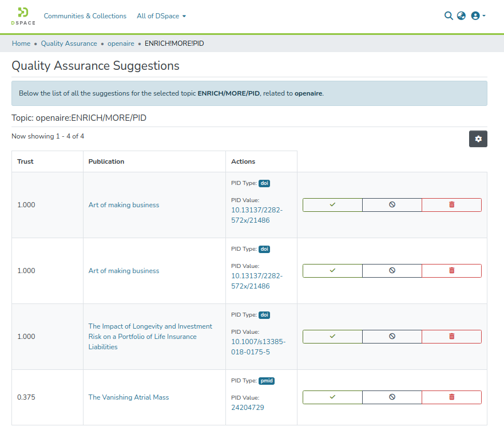Accept the first Art of making business suggestion

click(x=332, y=205)
